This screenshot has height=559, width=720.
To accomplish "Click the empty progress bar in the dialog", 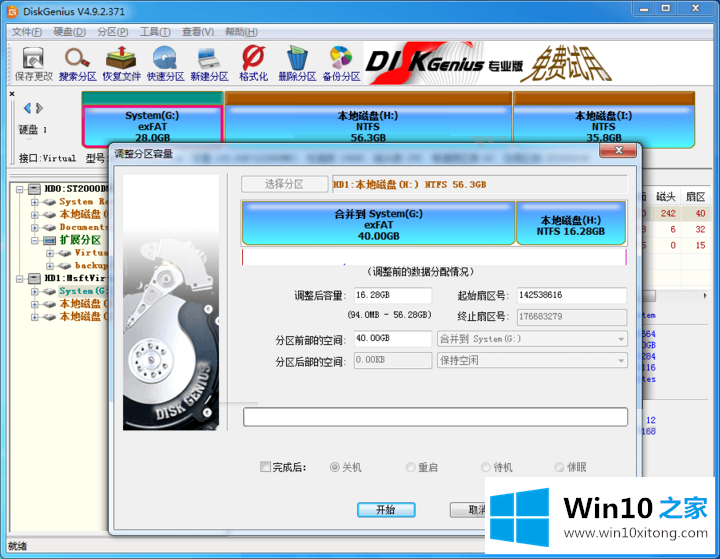I will tap(435, 417).
